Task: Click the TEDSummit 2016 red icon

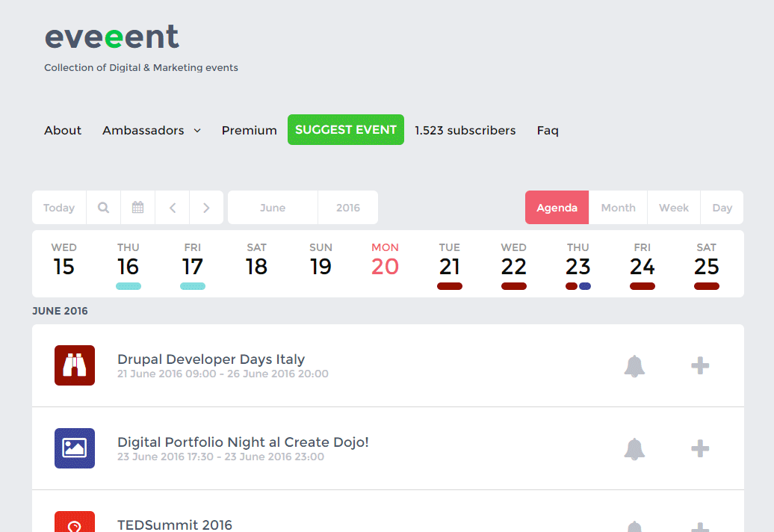Action: pyautogui.click(x=75, y=522)
